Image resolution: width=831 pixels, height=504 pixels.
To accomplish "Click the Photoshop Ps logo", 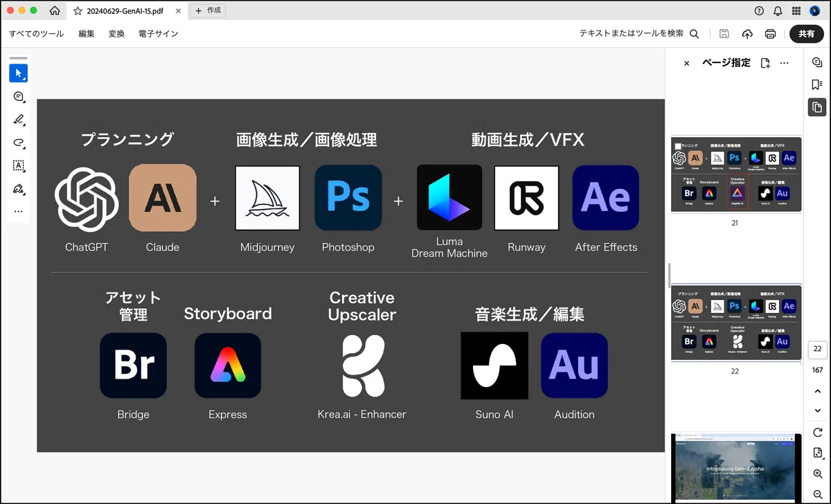I will 348,198.
